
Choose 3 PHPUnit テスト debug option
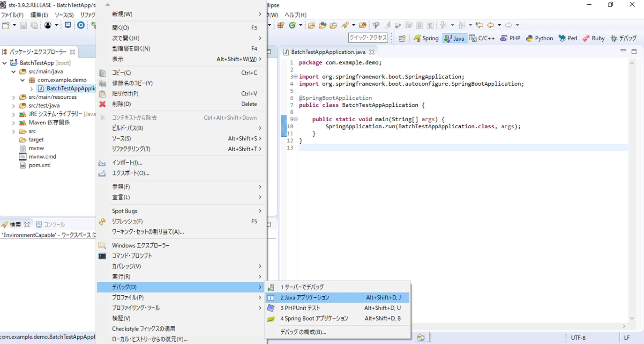click(x=337, y=308)
